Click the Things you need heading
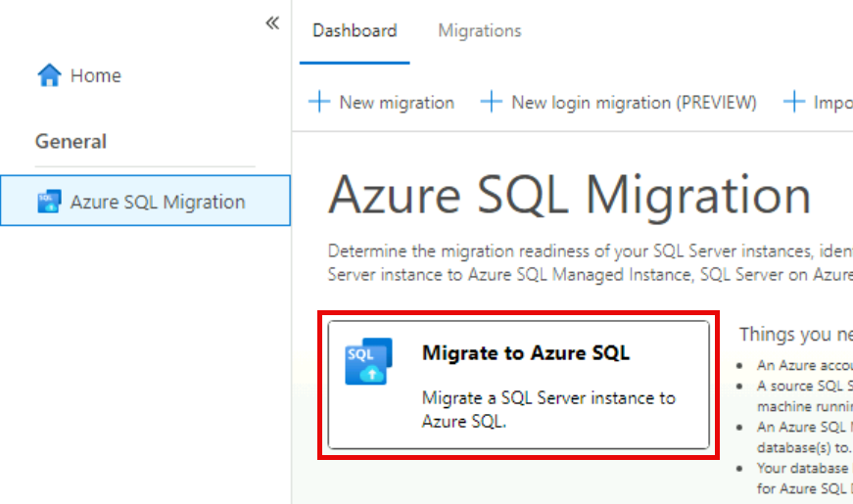 [795, 335]
